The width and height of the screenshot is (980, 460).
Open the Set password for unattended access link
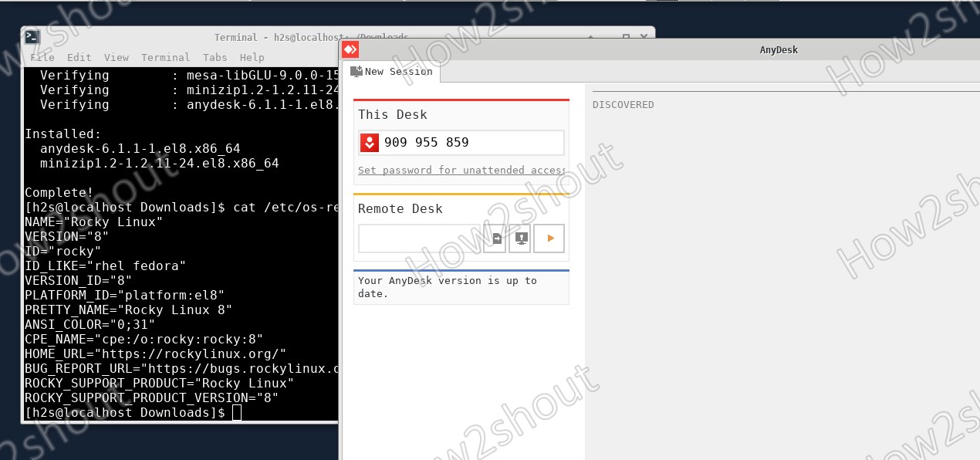coord(460,170)
